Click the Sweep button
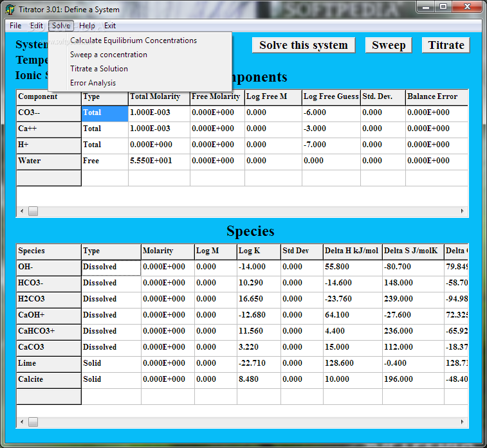This screenshot has width=487, height=448. [389, 45]
